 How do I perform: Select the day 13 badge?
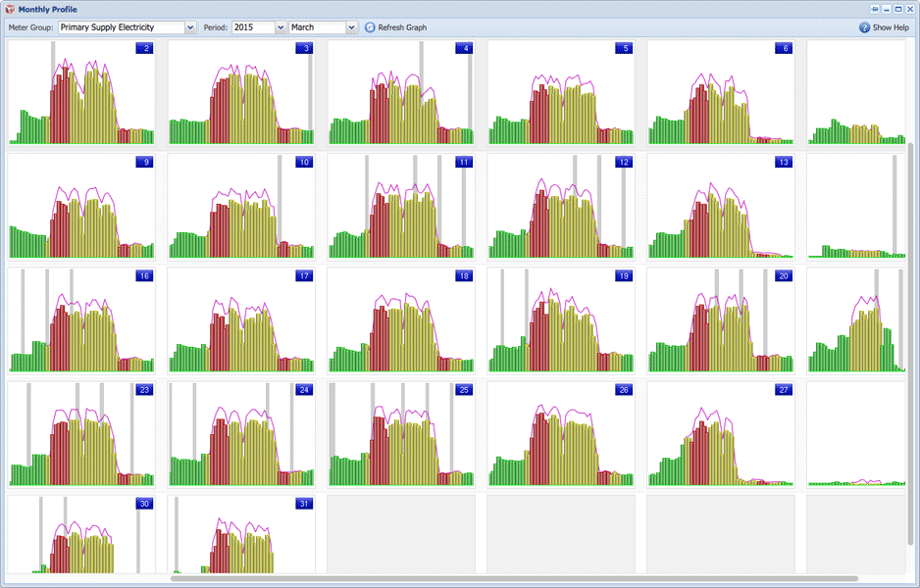click(783, 162)
